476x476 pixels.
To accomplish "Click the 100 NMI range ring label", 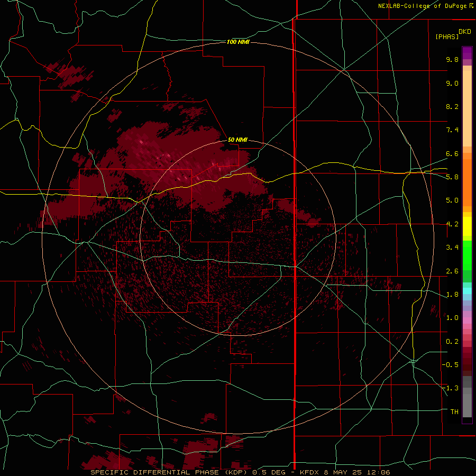I will [x=238, y=42].
